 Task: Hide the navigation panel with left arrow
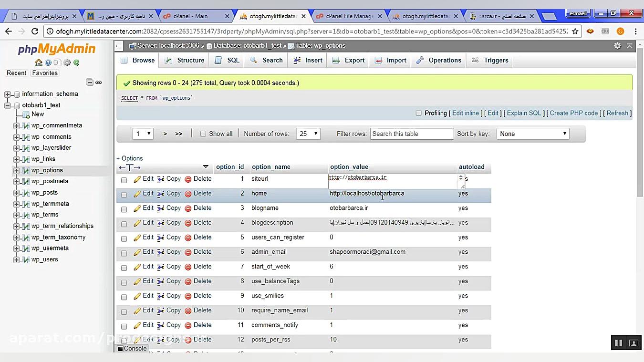(119, 46)
